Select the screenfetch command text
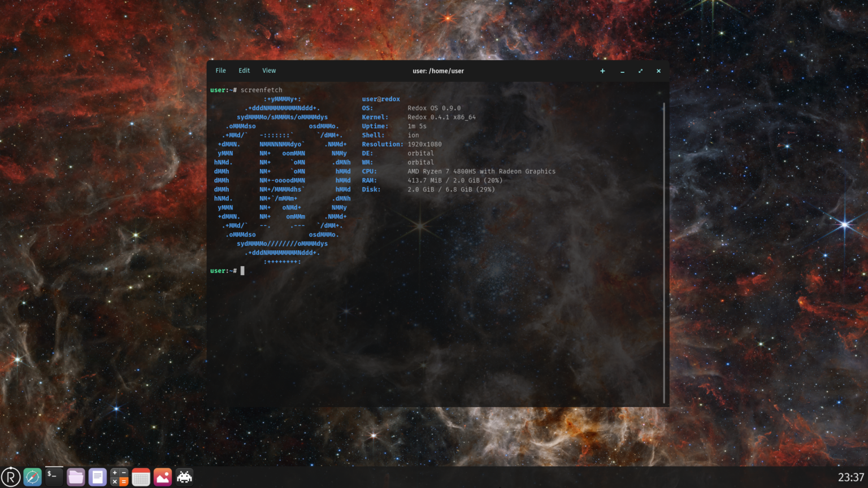The height and width of the screenshot is (488, 868). coord(262,90)
